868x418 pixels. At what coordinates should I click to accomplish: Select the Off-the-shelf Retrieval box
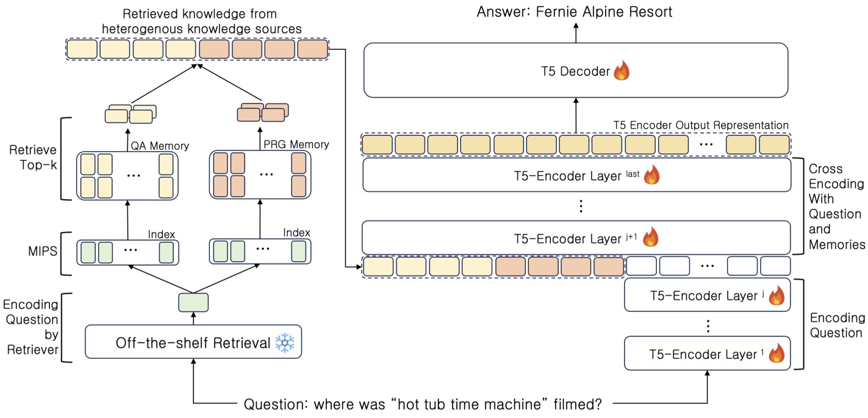(193, 343)
